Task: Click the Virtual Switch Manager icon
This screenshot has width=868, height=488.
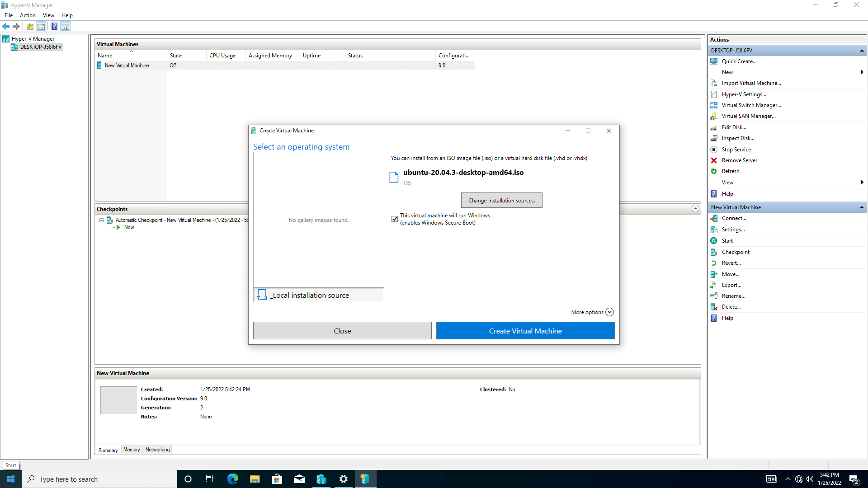Action: pos(715,105)
